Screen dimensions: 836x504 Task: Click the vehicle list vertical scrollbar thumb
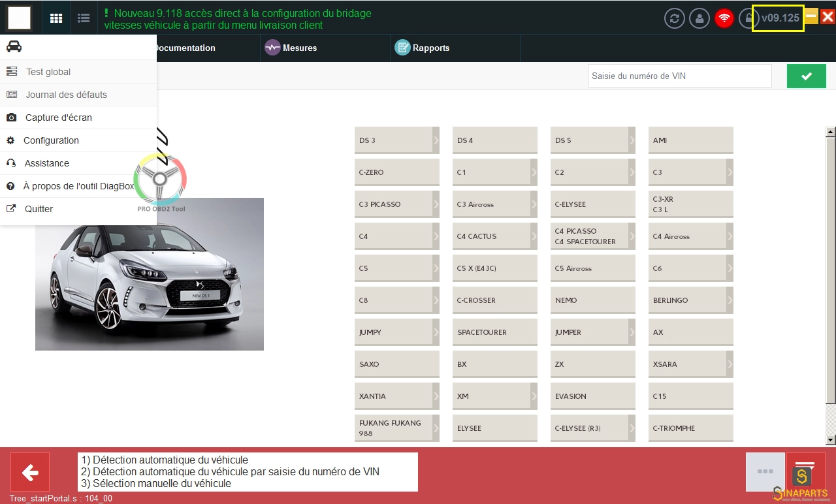(831, 270)
